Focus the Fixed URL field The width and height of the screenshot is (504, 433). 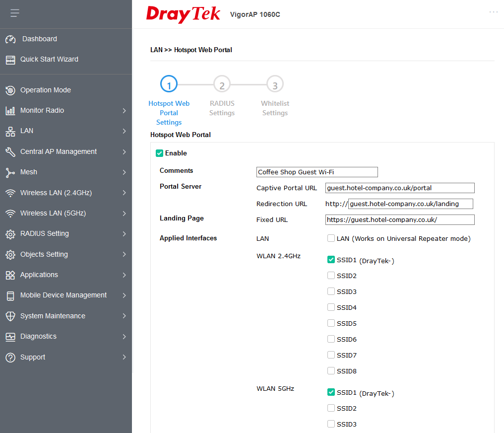tap(400, 219)
